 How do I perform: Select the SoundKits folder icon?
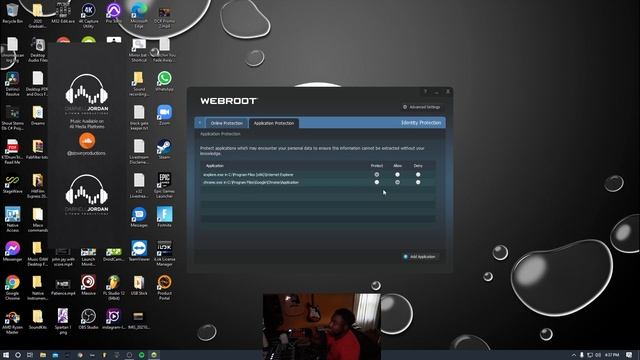click(38, 319)
